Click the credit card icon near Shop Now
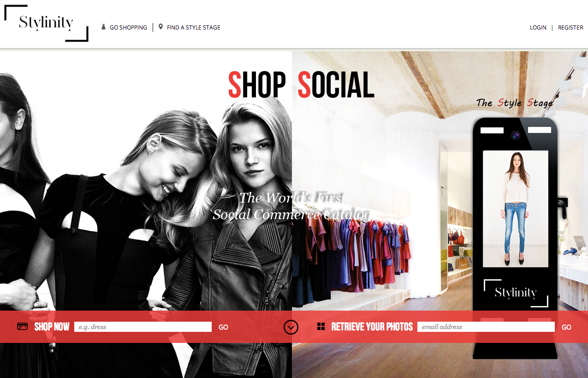588x378 pixels. point(22,326)
